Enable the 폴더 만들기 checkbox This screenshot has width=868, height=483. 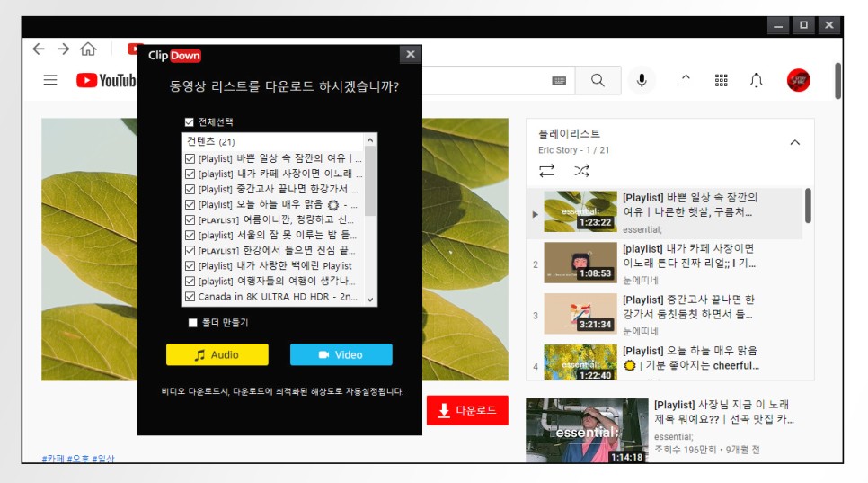click(x=192, y=322)
